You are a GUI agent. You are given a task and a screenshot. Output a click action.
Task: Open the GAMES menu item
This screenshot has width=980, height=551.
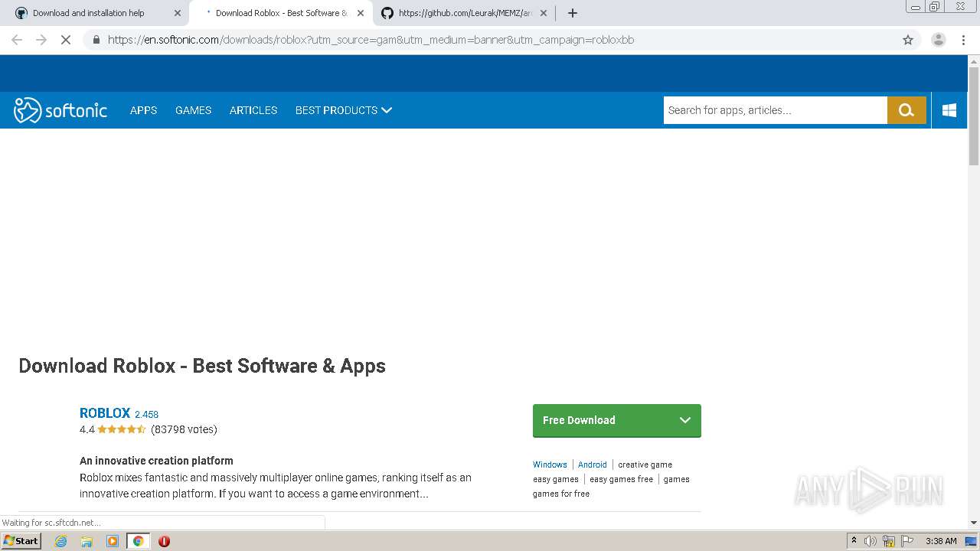coord(193,110)
